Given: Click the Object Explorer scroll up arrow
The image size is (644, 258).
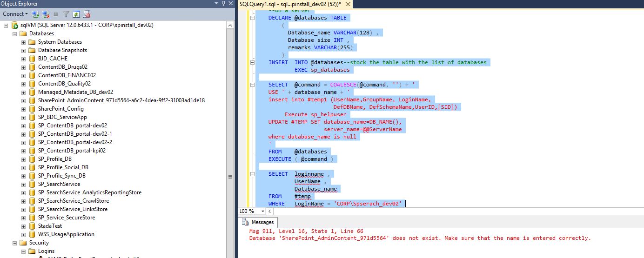Looking at the screenshot, I should click(x=230, y=25).
